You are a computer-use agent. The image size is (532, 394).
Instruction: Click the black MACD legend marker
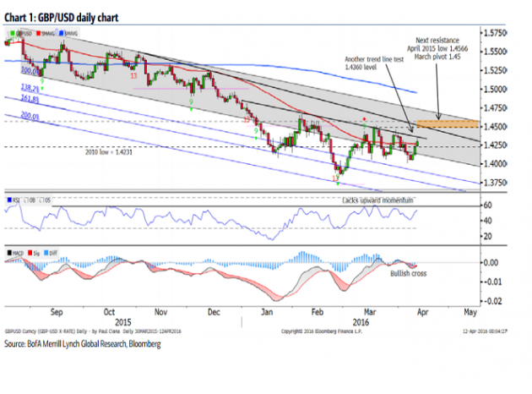[8, 252]
